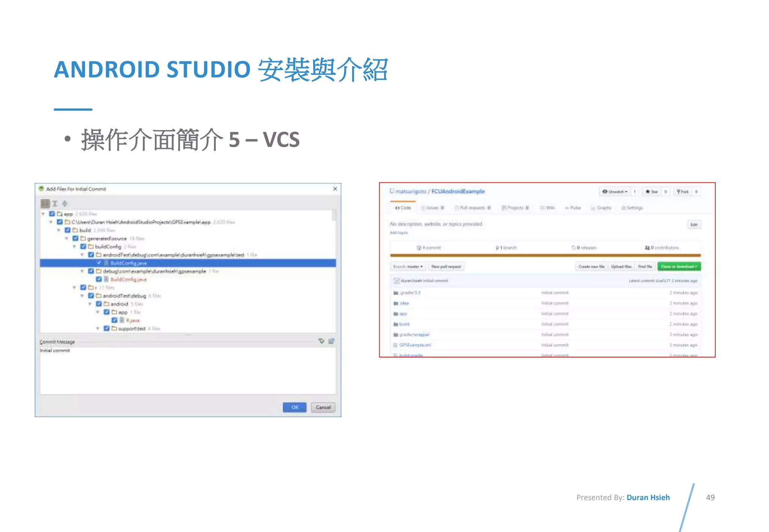Click the Find file button

(x=645, y=266)
